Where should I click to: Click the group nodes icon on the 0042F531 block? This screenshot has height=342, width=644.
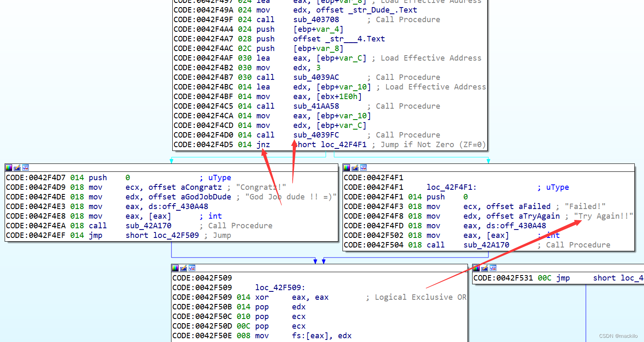(493, 268)
